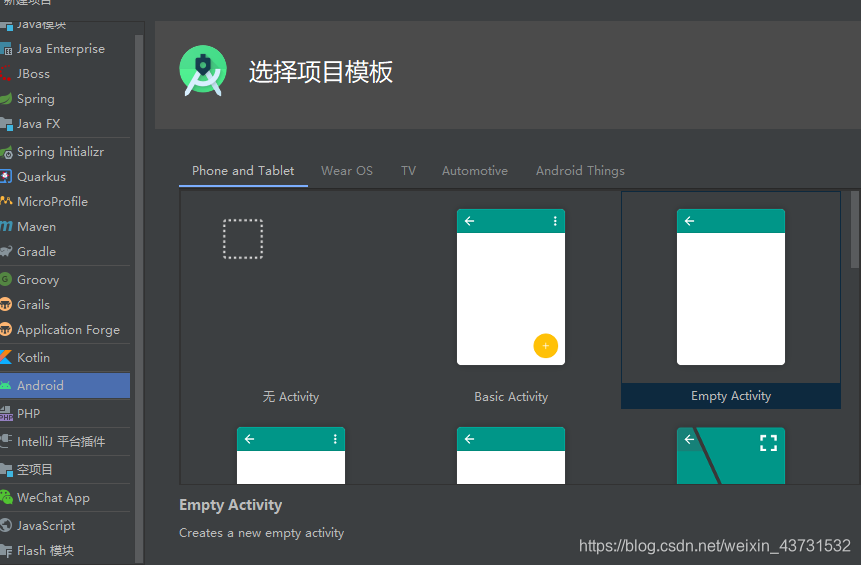Switch to Android Things tab

pyautogui.click(x=580, y=171)
